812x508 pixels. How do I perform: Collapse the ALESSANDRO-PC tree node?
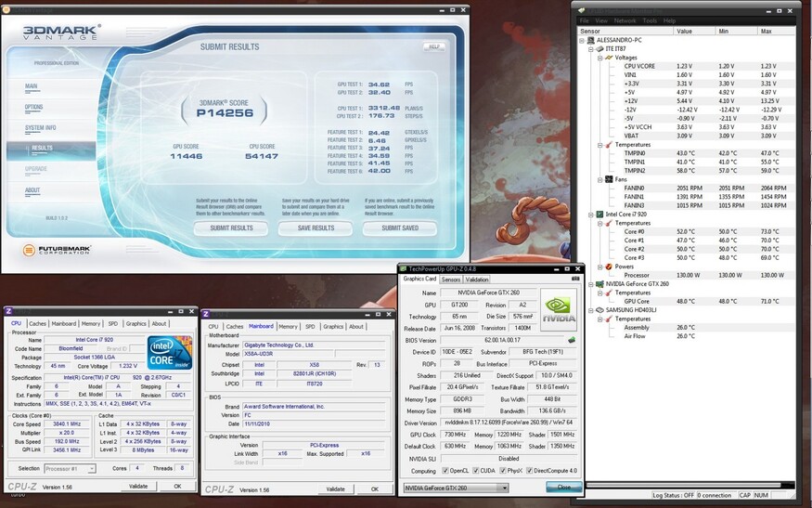click(582, 40)
